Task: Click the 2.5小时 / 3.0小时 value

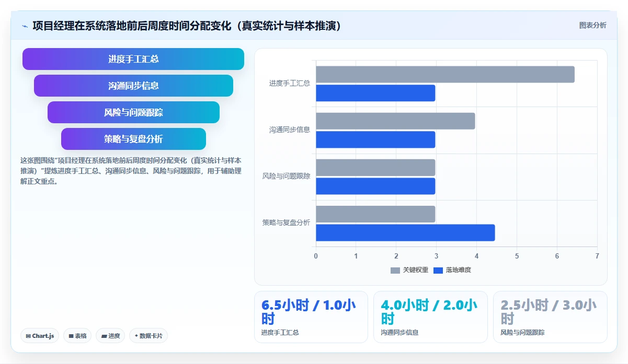Action: click(x=548, y=312)
